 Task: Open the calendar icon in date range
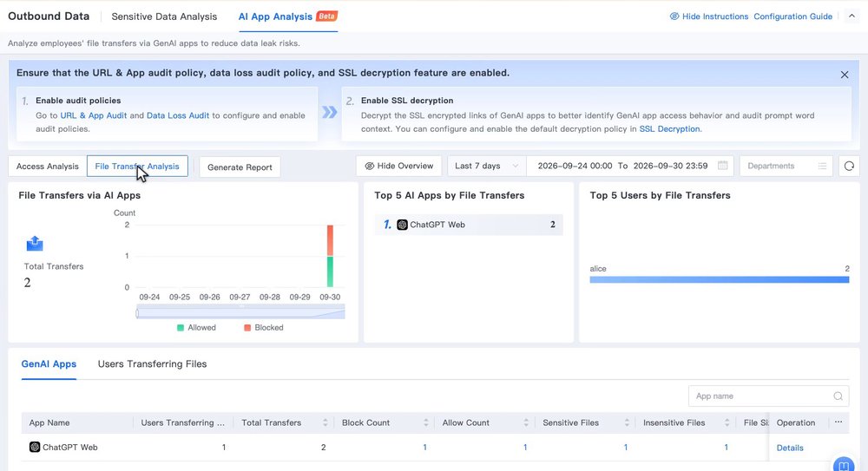tap(722, 166)
